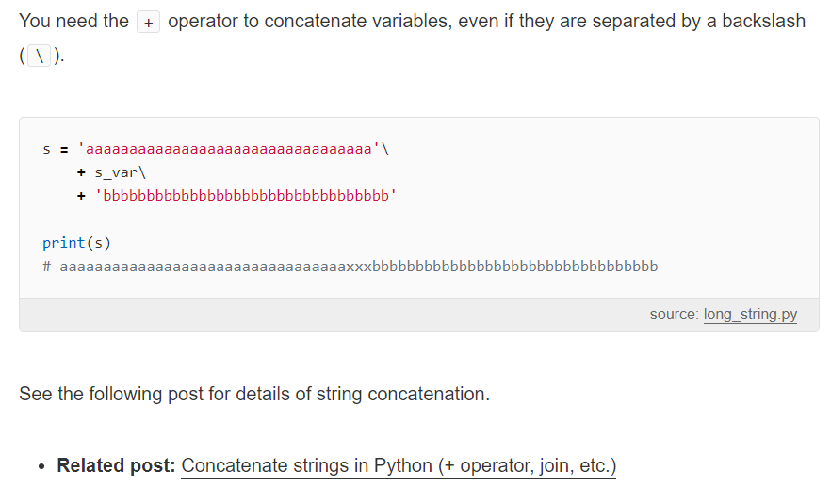Click the inline plus operator code badge
Image resolution: width=831 pixels, height=504 pixels.
coord(149,23)
